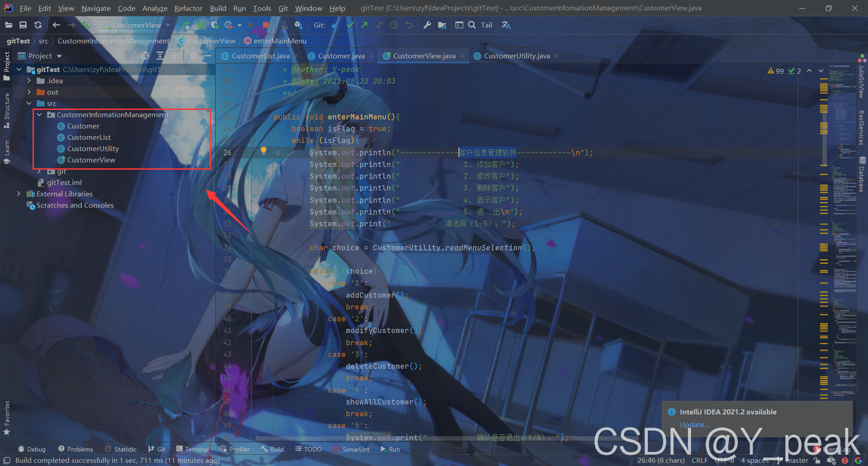
Task: Open settings with the wrench icon
Action: coord(427,25)
